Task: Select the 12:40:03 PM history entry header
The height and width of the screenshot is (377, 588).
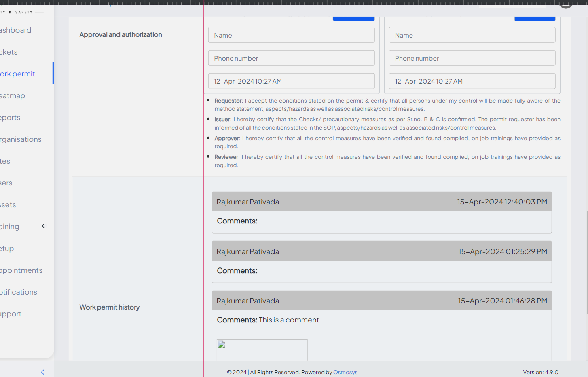Action: tap(381, 202)
